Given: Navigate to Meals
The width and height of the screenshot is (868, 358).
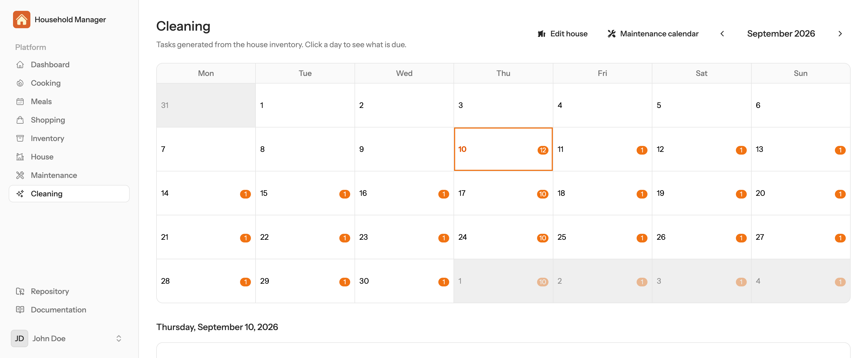Looking at the screenshot, I should tap(69, 101).
